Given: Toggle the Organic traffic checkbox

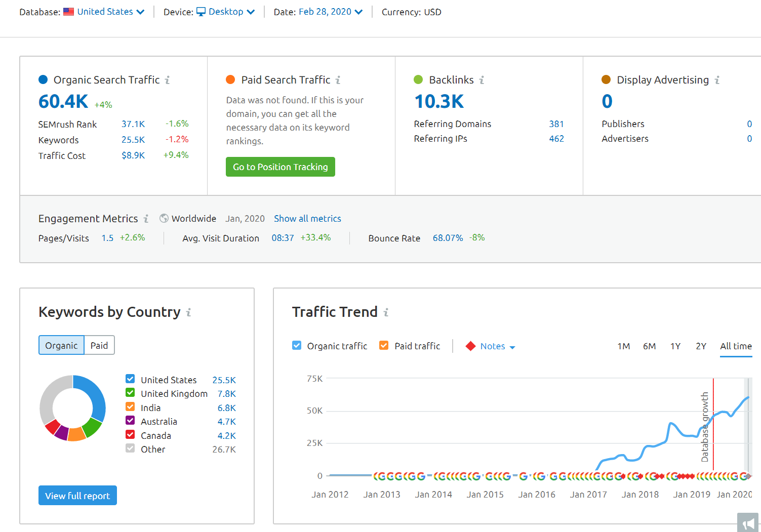Looking at the screenshot, I should (x=297, y=345).
